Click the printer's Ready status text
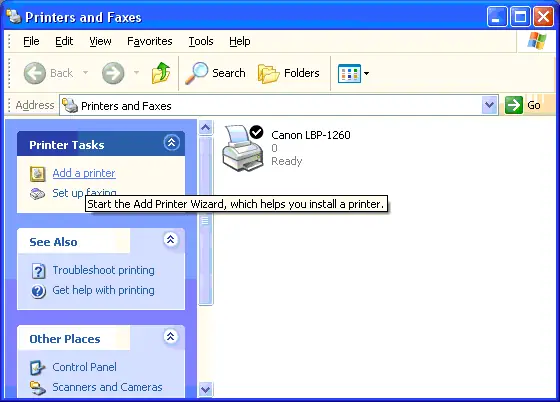 287,161
